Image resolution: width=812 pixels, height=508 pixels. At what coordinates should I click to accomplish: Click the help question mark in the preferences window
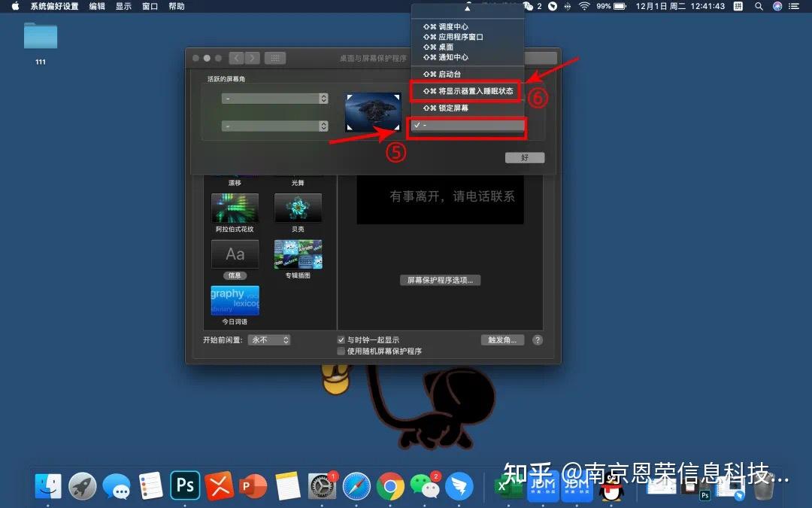pyautogui.click(x=537, y=339)
